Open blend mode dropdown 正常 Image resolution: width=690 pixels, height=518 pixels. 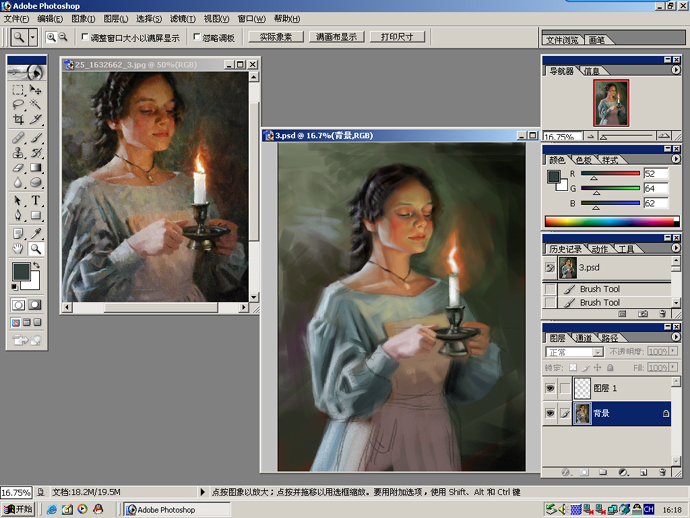tap(598, 352)
